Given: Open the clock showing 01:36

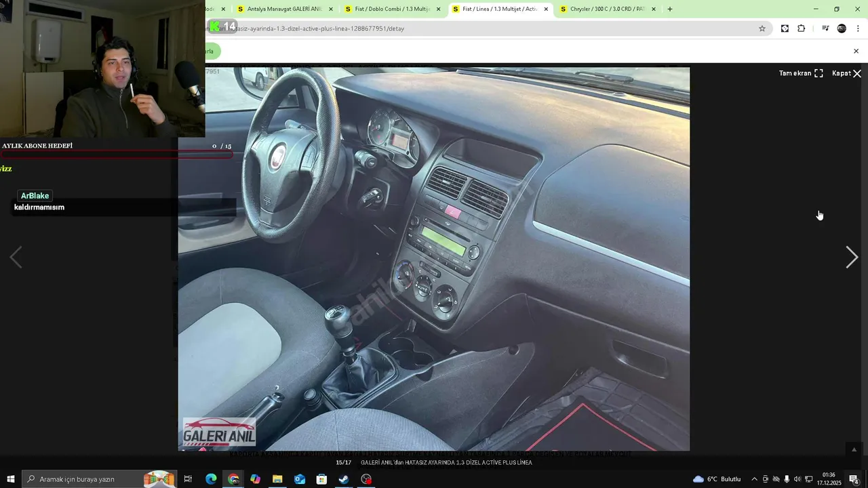Looking at the screenshot, I should point(829,479).
